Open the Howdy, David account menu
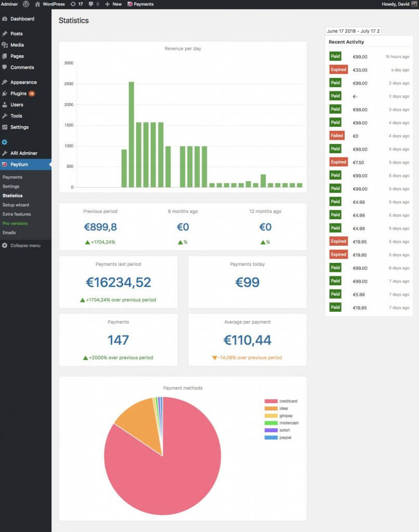Viewport: 419px width, 532px height. [396, 4]
